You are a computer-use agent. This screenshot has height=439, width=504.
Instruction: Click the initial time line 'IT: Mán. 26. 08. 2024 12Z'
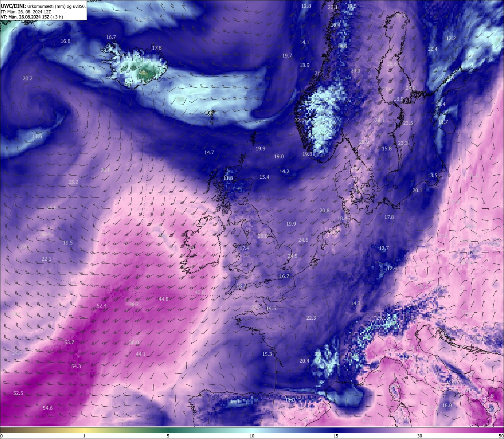click(x=26, y=12)
